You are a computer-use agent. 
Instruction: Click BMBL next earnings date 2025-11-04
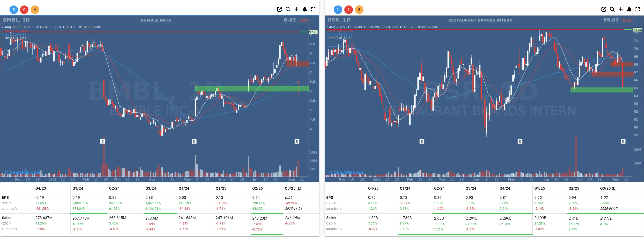point(294,209)
